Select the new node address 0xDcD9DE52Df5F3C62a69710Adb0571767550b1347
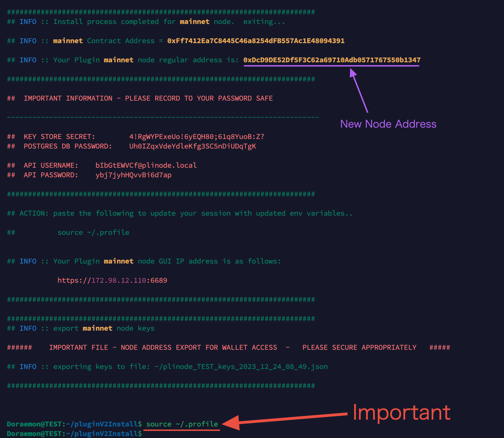Viewport: 504px width, 438px height. pyautogui.click(x=332, y=60)
